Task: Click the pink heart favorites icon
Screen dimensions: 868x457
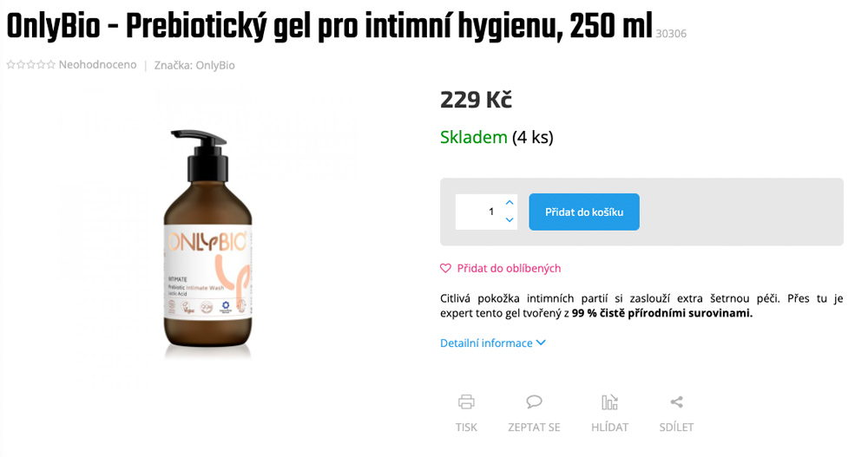Action: [x=445, y=268]
